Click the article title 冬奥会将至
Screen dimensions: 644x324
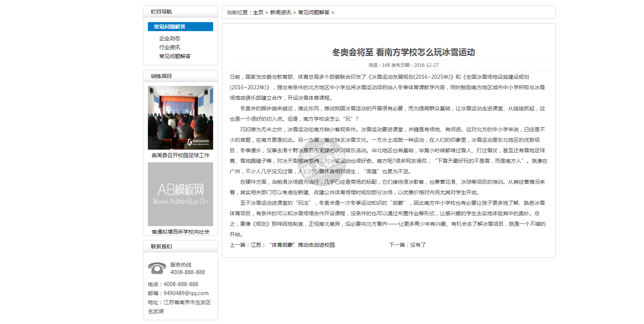[x=403, y=52]
